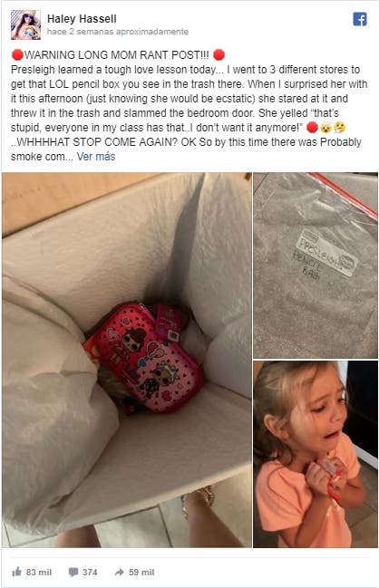Click the comment bubble icon

pos(73,573)
